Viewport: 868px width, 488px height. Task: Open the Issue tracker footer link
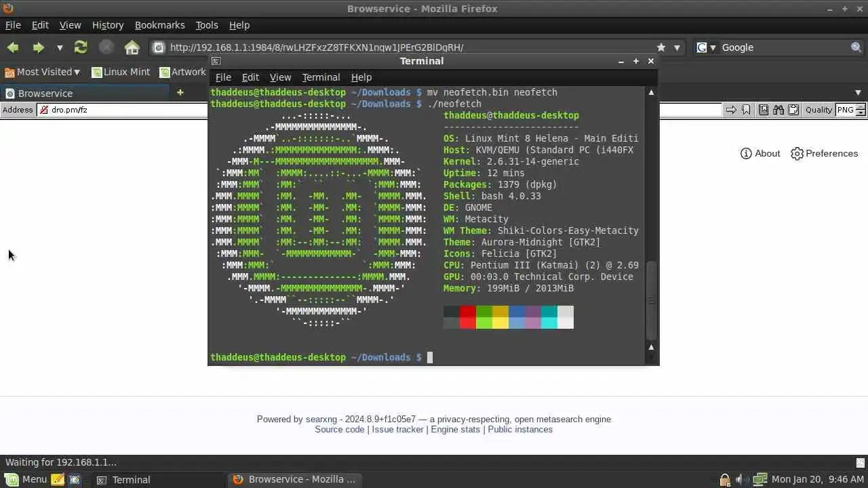(397, 430)
